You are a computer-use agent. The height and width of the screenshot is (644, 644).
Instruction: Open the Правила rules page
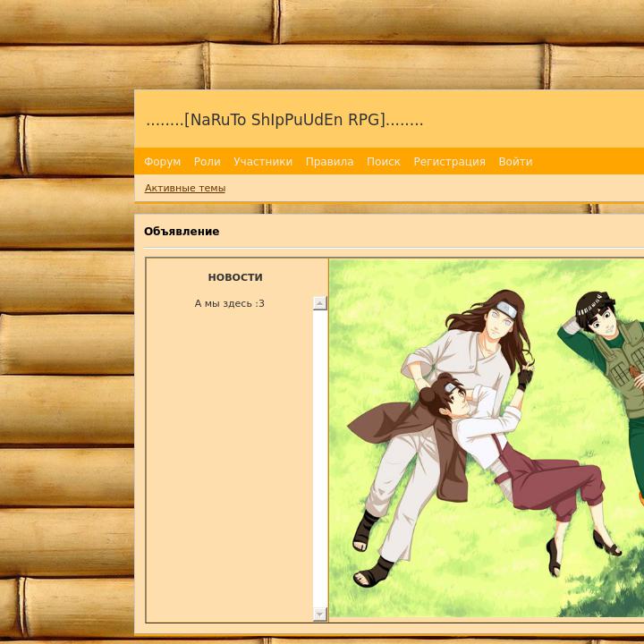[x=329, y=161]
